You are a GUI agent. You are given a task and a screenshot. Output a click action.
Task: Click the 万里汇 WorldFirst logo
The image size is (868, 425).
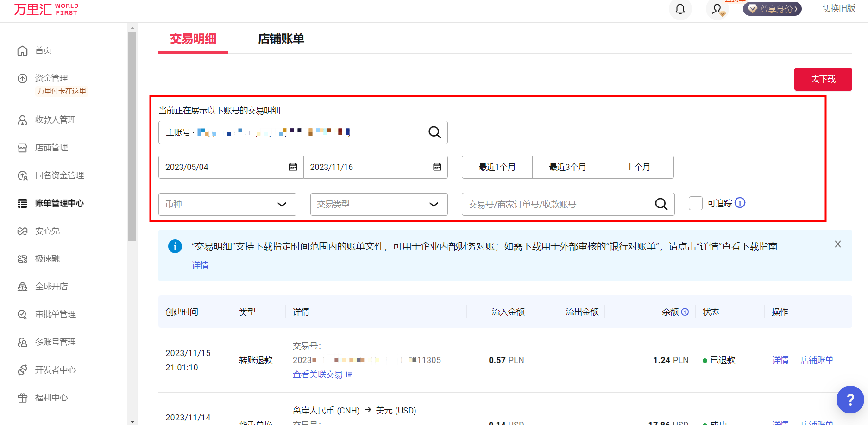45,9
